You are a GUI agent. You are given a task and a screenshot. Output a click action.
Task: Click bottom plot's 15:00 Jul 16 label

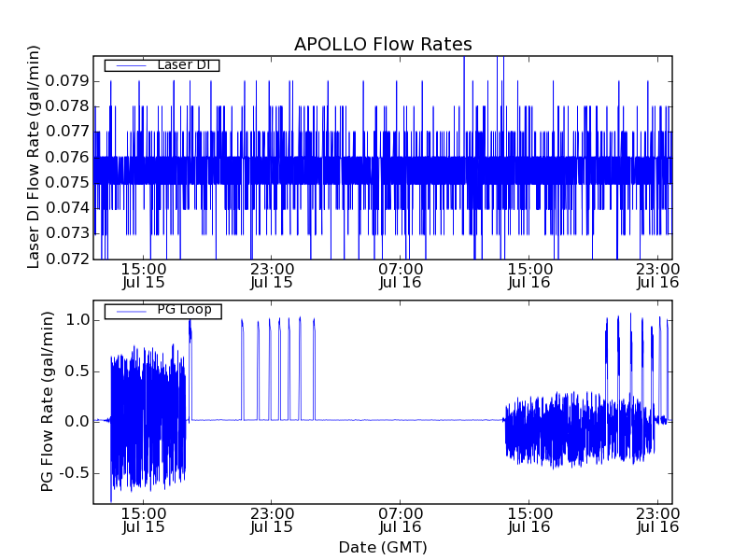click(529, 521)
